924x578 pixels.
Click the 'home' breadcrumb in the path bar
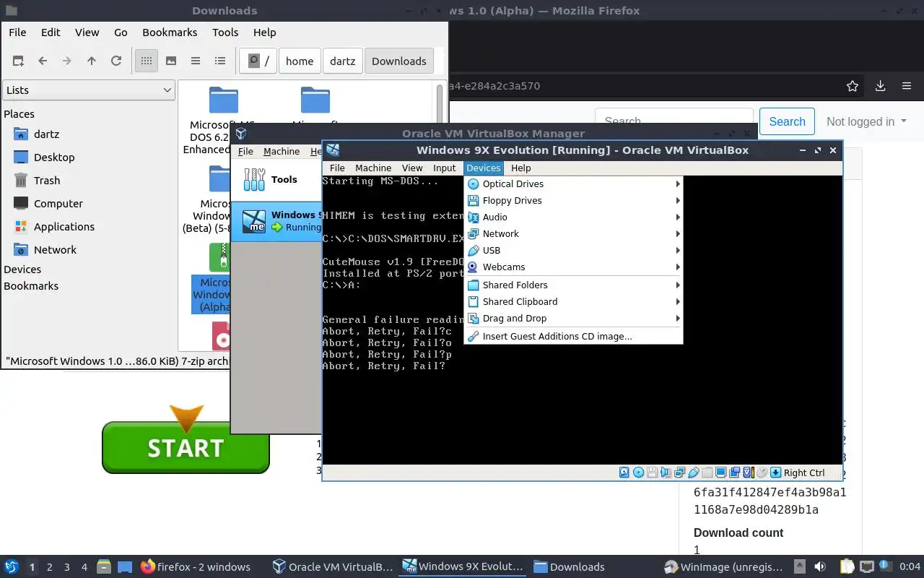pyautogui.click(x=300, y=61)
